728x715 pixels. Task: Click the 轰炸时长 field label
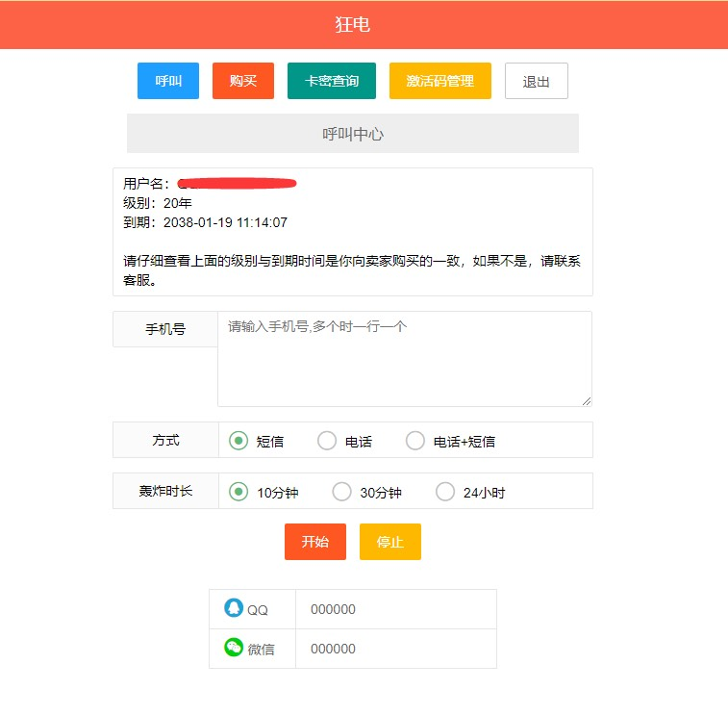point(165,491)
